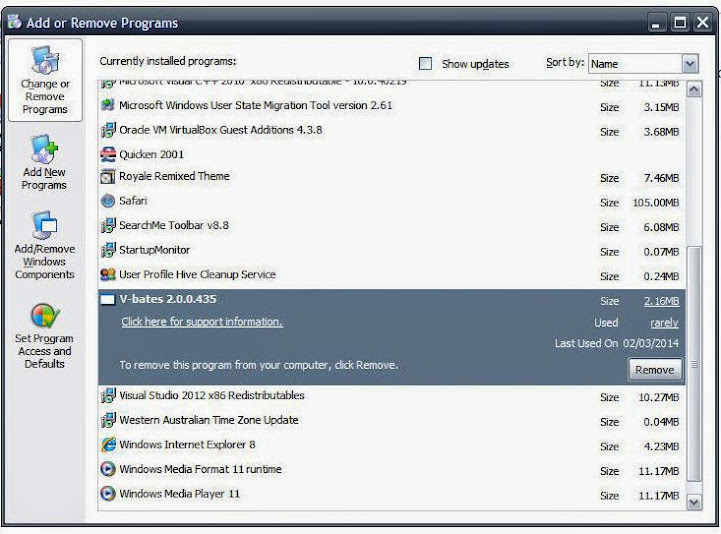Select 'Windows Internet Explorer 8' entry
This screenshot has width=721, height=534.
[x=391, y=445]
